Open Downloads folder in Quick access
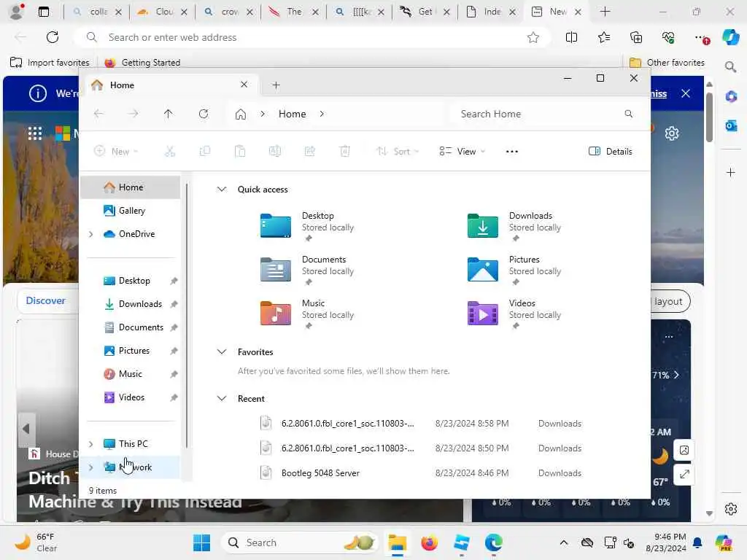Image resolution: width=747 pixels, height=560 pixels. click(514, 225)
